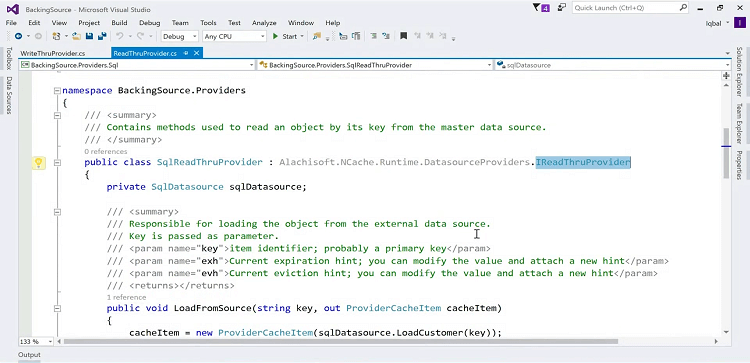The image size is (750, 363).
Task: Open the View menu
Action: point(59,22)
